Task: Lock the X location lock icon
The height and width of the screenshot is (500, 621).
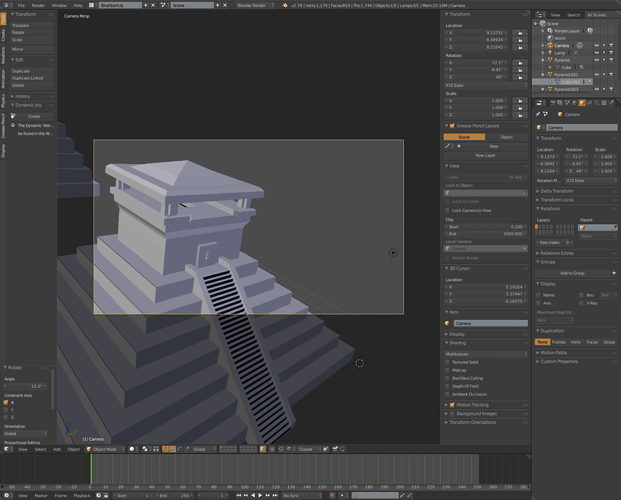Action: (x=520, y=33)
